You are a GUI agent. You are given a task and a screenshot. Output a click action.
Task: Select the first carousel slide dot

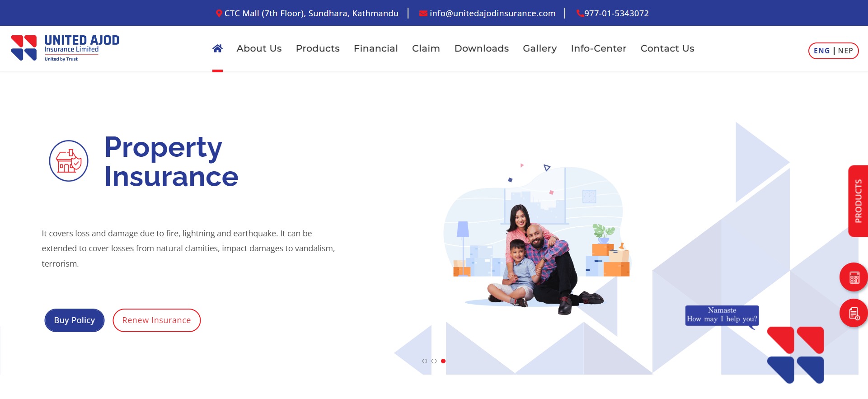(x=425, y=361)
